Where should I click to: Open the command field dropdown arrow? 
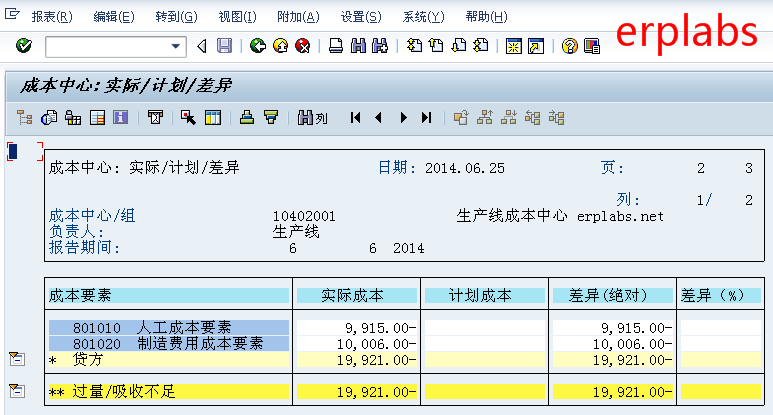[176, 46]
